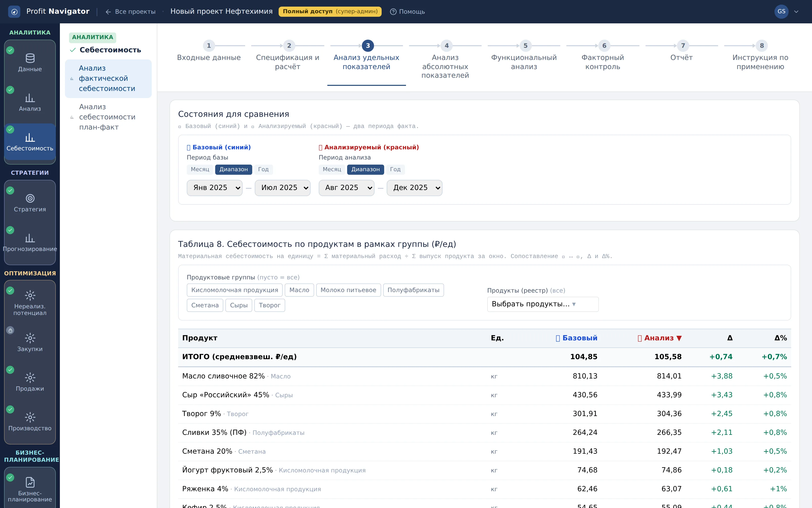Open the Прогнозирование sidebar section
The height and width of the screenshot is (508, 812).
click(30, 243)
